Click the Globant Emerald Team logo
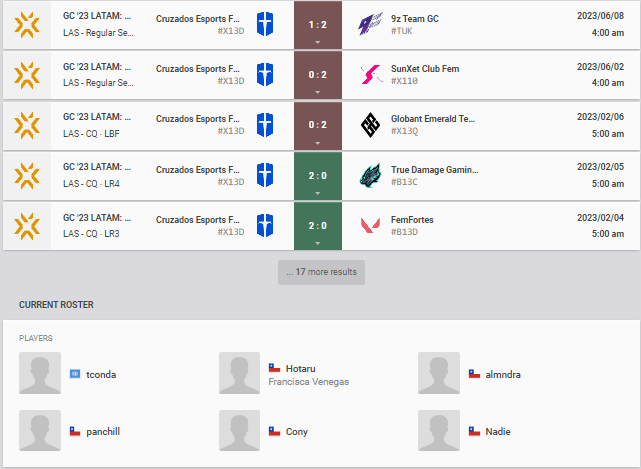 coord(370,125)
